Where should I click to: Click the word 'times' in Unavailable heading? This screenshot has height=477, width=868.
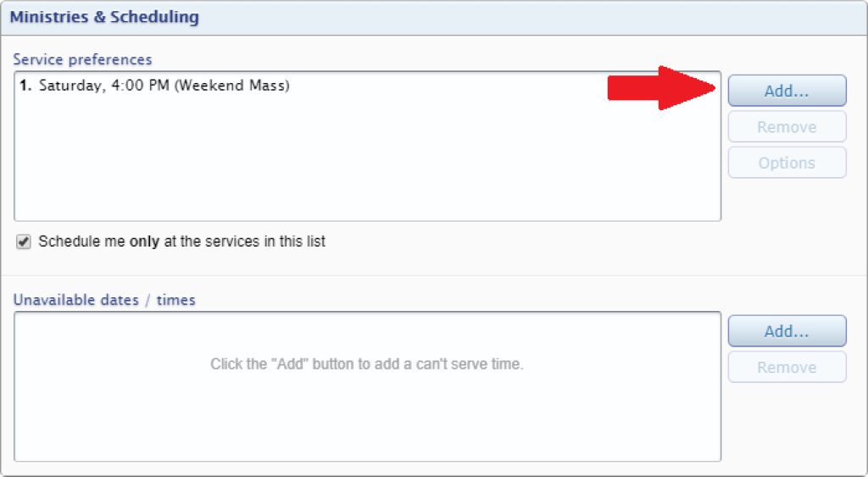[x=176, y=300]
